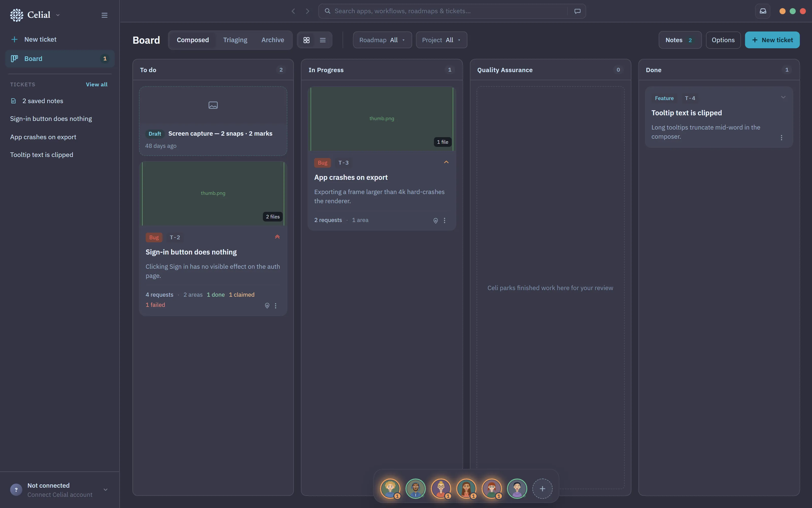Click the 1 done status text
Viewport: 812px width, 508px height.
pos(216,295)
